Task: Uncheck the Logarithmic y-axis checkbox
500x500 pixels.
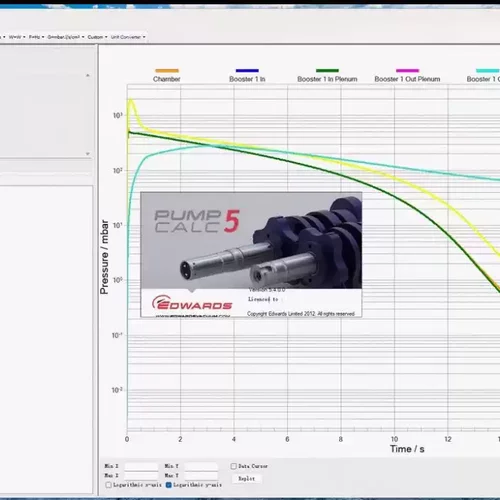Action: [x=169, y=485]
